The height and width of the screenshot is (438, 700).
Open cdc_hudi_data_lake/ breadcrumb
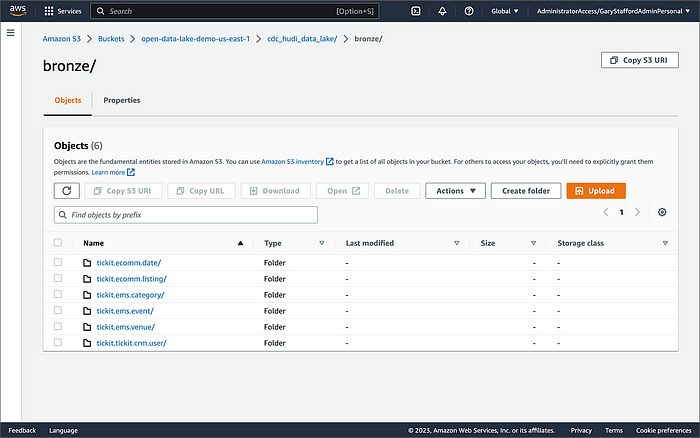tap(302, 39)
